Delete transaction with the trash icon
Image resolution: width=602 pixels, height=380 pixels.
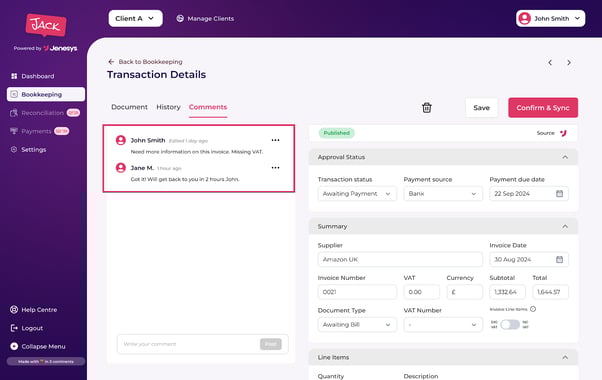tap(427, 108)
